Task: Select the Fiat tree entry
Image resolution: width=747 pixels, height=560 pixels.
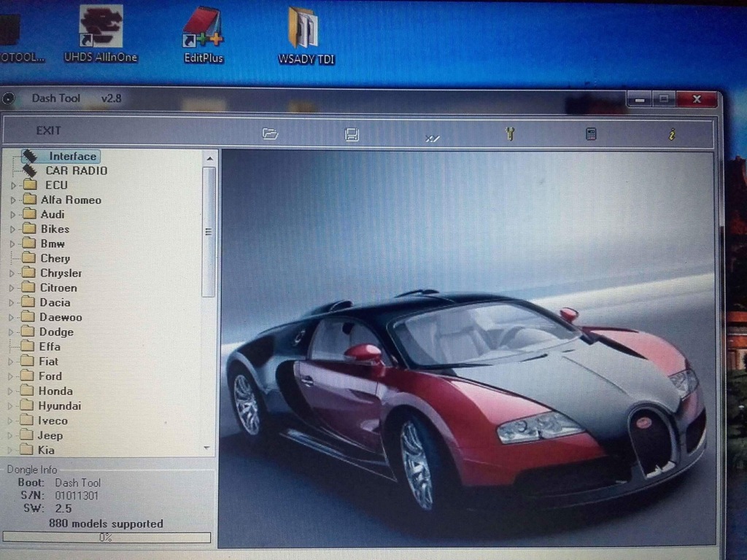Action: click(x=48, y=362)
